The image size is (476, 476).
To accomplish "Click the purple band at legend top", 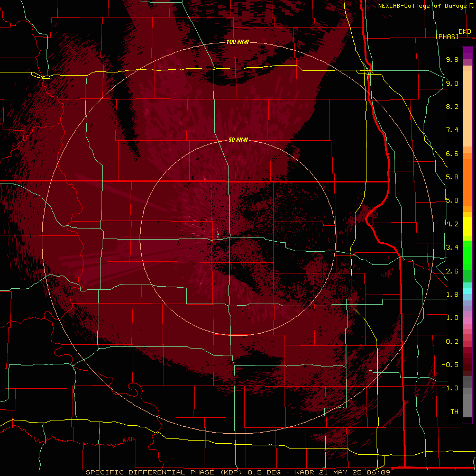I will coord(467,53).
